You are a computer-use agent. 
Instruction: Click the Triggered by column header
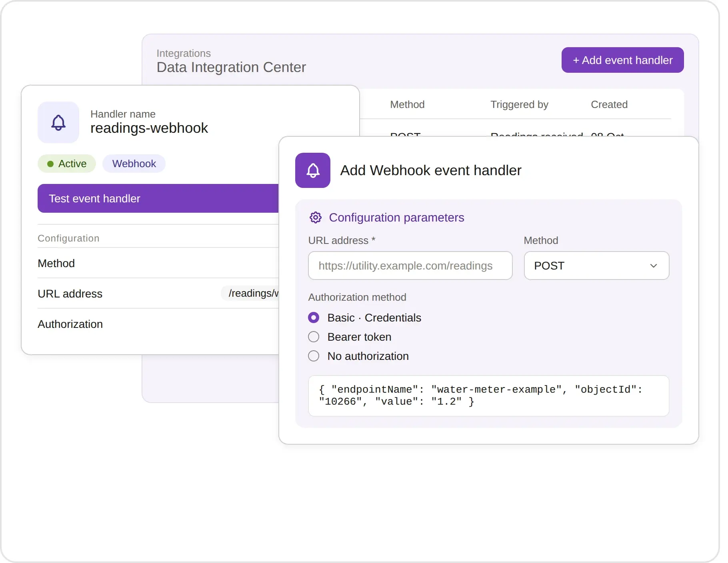pyautogui.click(x=519, y=104)
